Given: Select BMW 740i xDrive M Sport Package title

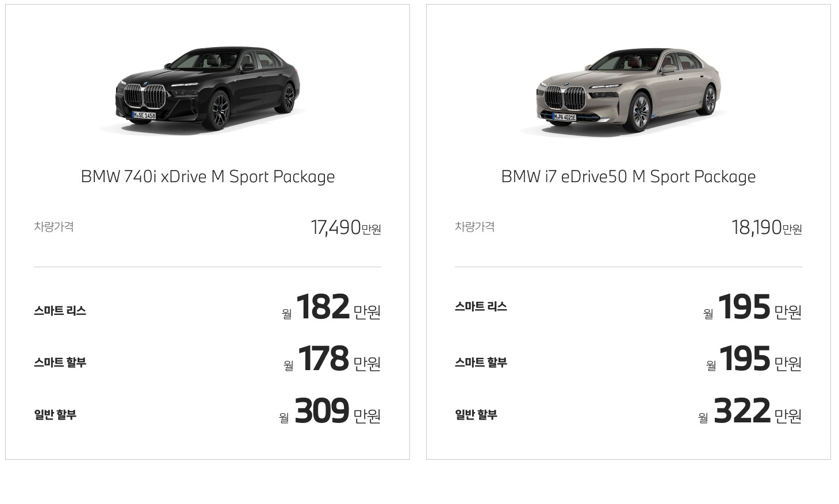Looking at the screenshot, I should [x=208, y=177].
